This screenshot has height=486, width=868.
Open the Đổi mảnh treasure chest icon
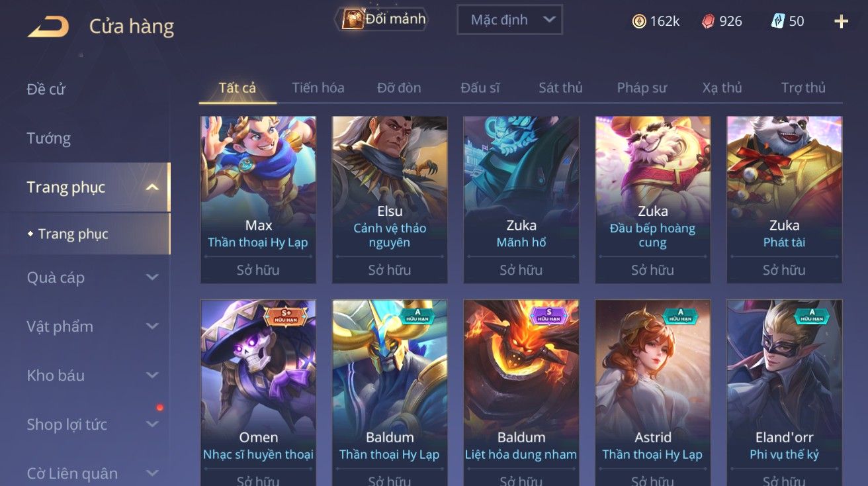(352, 19)
